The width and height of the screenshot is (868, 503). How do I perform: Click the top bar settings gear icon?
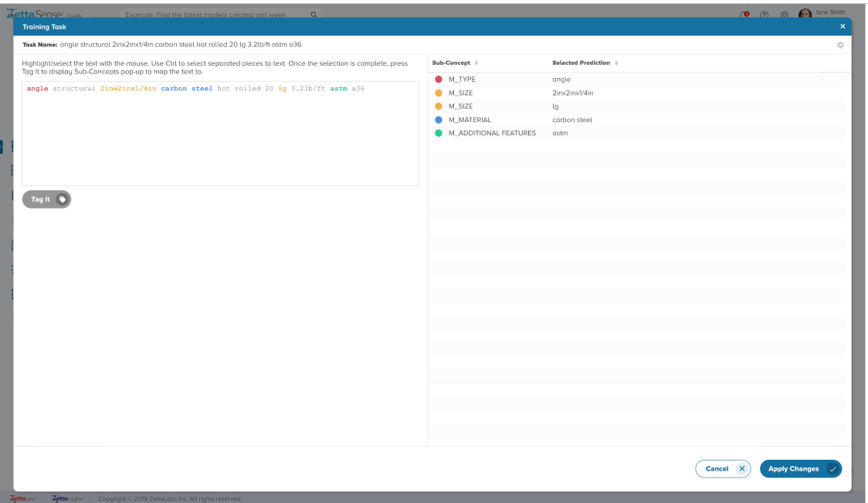pyautogui.click(x=785, y=15)
